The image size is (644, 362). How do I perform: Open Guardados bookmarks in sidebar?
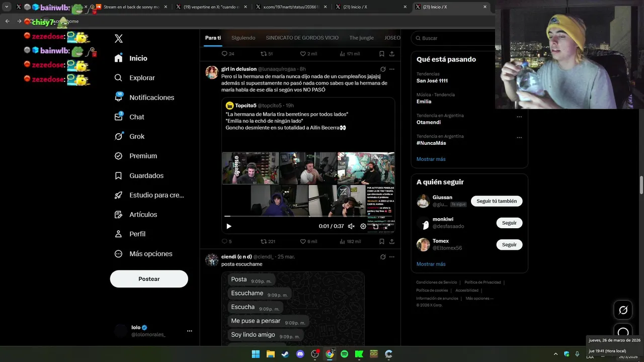pyautogui.click(x=138, y=175)
